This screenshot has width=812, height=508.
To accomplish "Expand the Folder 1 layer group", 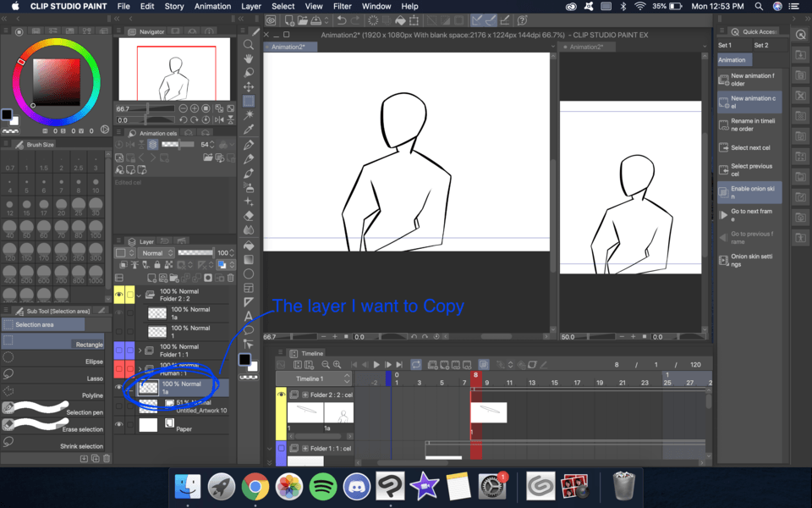I will 140,350.
